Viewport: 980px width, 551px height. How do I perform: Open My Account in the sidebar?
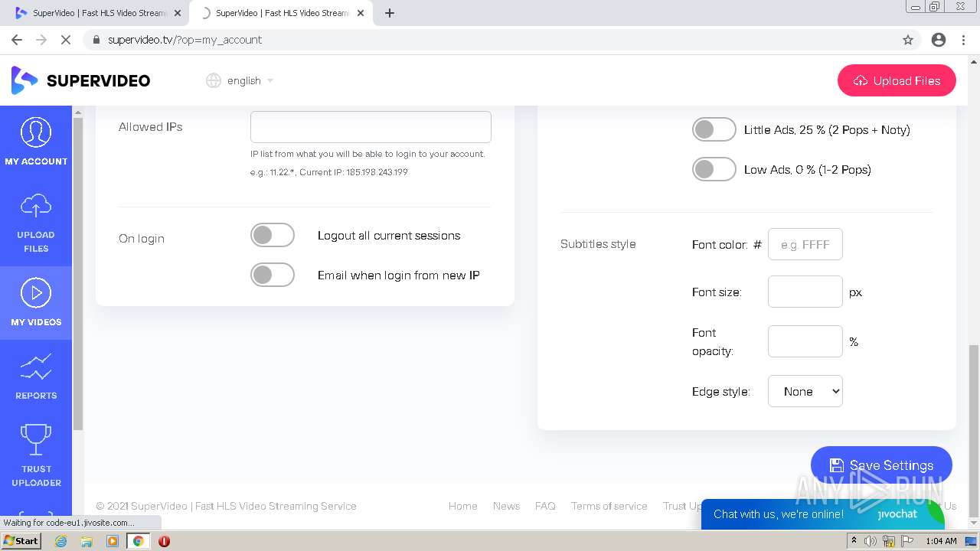point(36,142)
